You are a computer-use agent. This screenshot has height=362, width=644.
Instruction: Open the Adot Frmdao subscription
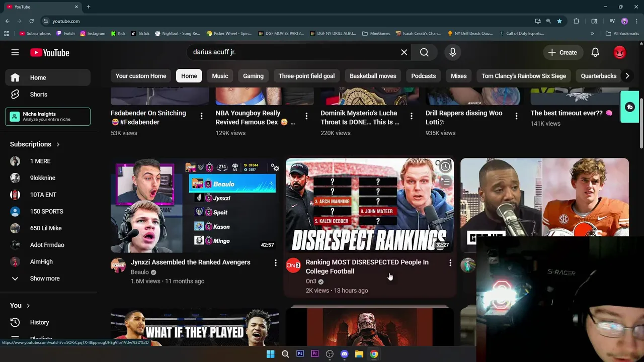(48, 245)
